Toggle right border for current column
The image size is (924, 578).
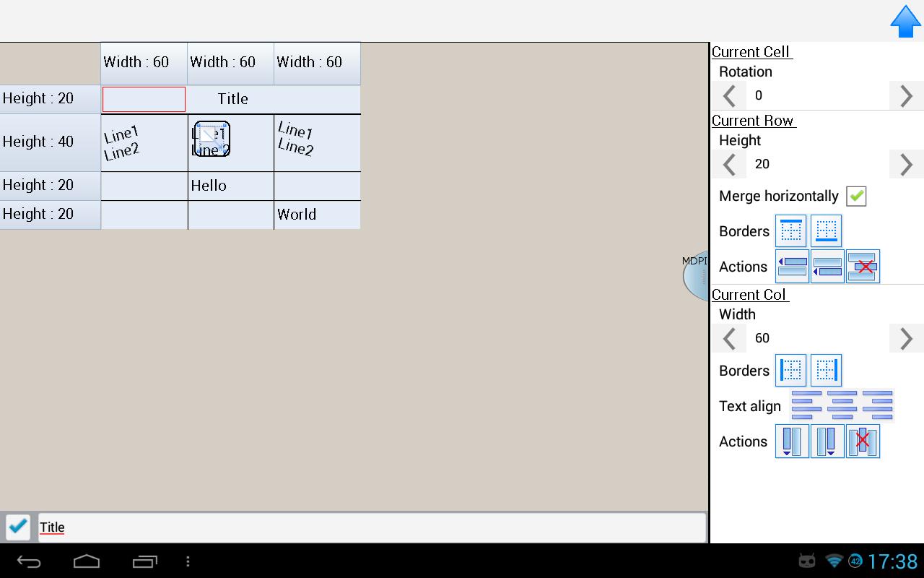point(827,370)
